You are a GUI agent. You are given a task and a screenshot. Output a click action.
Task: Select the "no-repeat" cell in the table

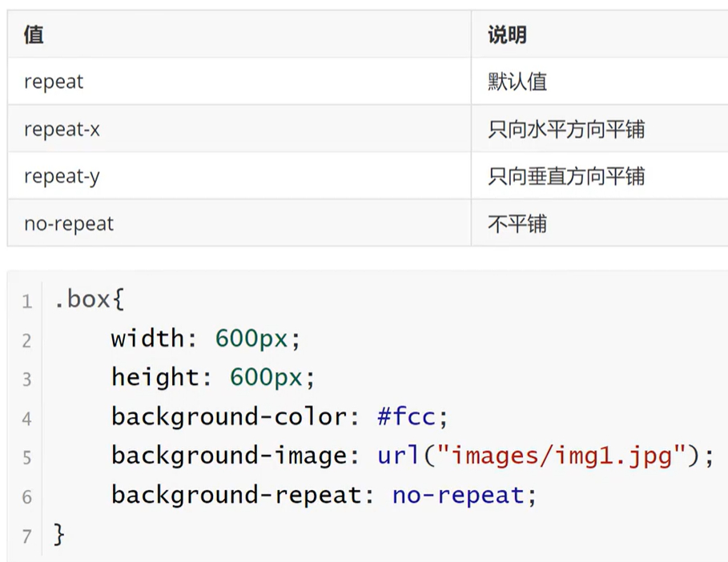coord(69,223)
